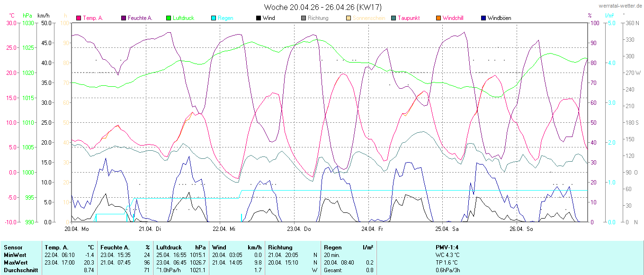This screenshot has height=275, width=644.
Task: Click the PMV-1:4 heading in table
Action: (x=447, y=247)
